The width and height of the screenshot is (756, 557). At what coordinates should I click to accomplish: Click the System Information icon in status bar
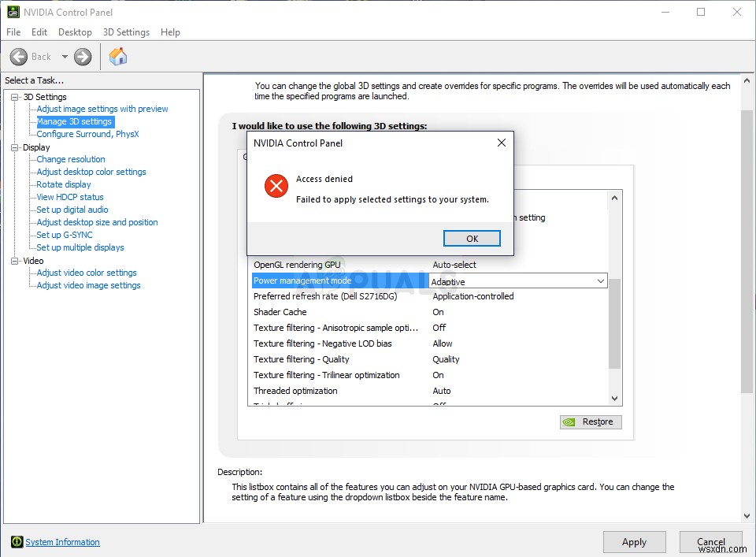click(17, 542)
